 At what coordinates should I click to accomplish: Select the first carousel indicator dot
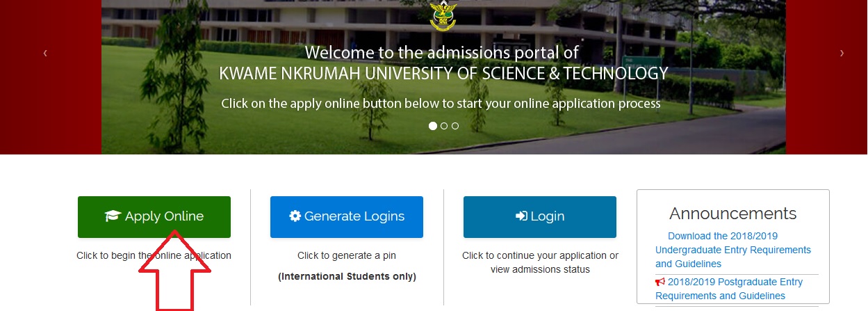click(x=433, y=126)
